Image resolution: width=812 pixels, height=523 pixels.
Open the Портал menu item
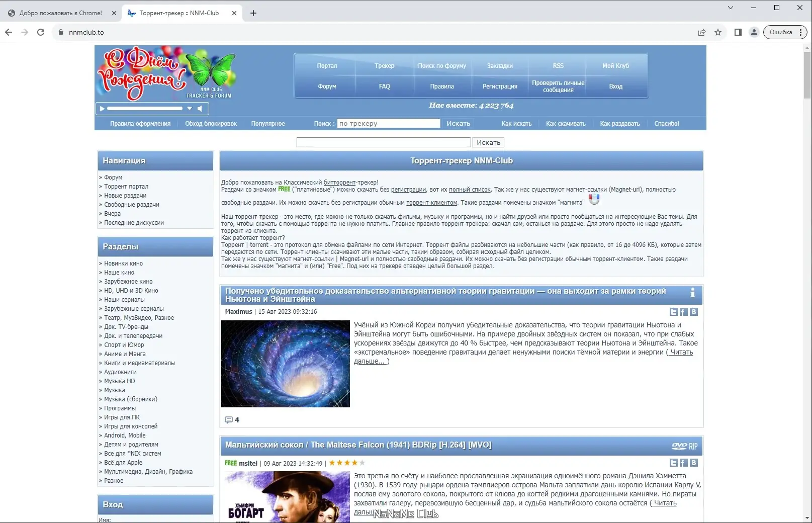click(327, 66)
